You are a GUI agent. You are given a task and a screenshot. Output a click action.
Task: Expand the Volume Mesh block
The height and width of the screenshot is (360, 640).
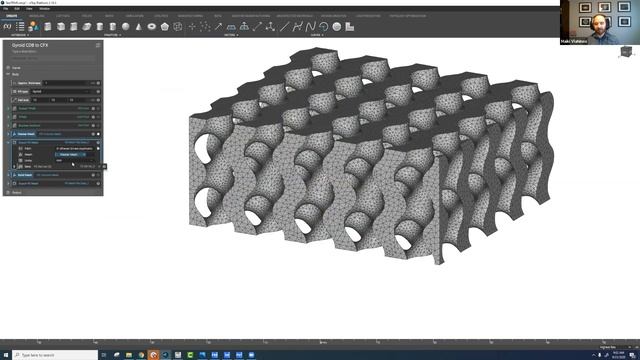tap(8, 134)
